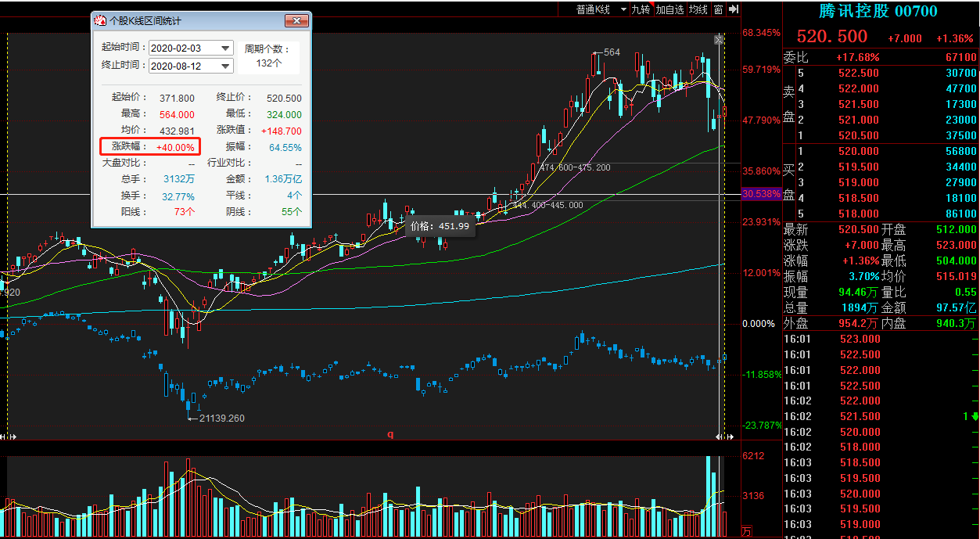This screenshot has width=980, height=539.
Task: Click the 万 unit label at volume axis
Action: (x=746, y=531)
